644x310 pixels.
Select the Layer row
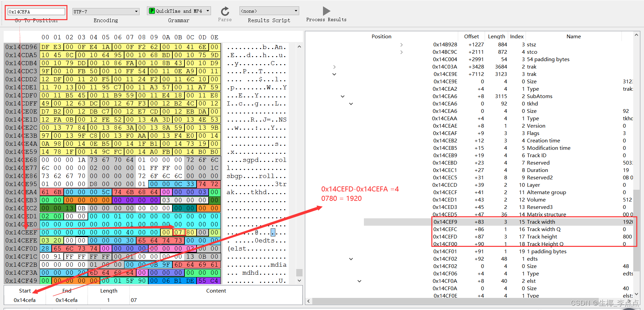click(498, 185)
